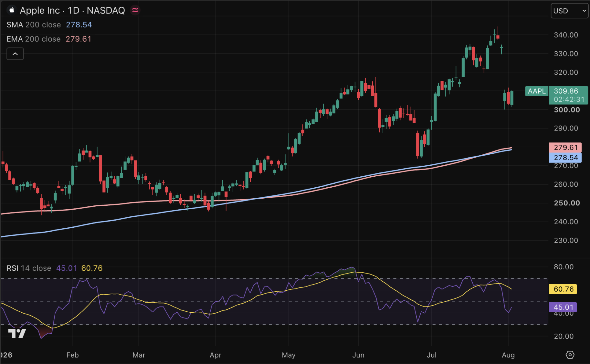Click the yellow 60.76 RSI axis label

coord(563,289)
